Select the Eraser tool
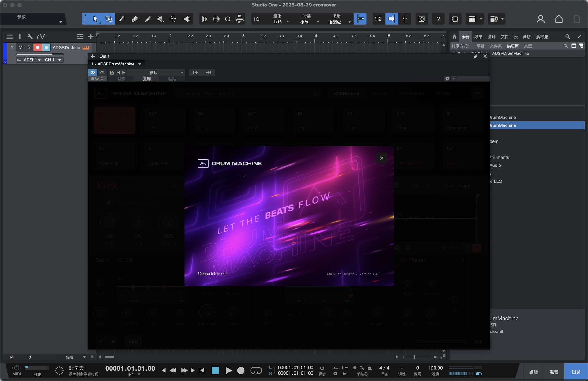Image resolution: width=588 pixels, height=381 pixels. click(134, 19)
